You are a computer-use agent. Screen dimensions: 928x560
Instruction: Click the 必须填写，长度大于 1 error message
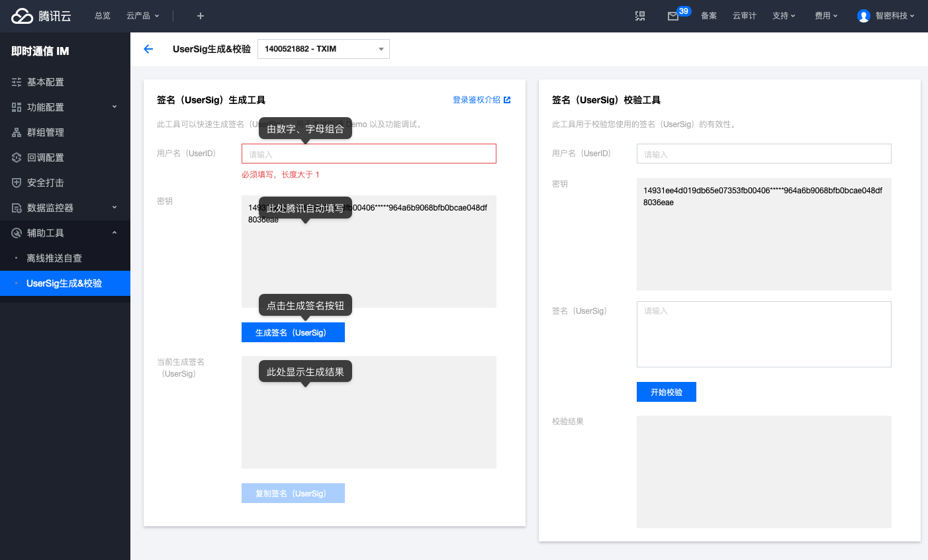[281, 175]
